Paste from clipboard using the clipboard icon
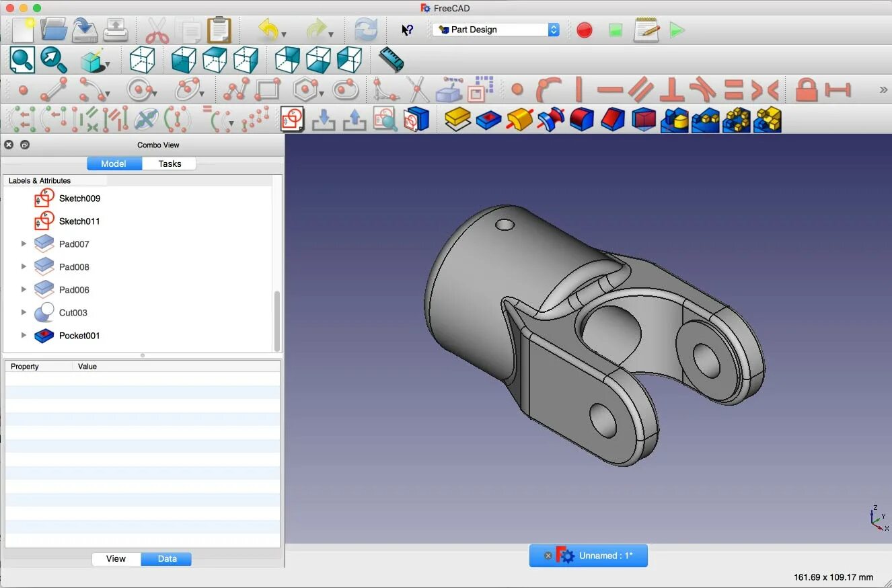 [x=219, y=30]
